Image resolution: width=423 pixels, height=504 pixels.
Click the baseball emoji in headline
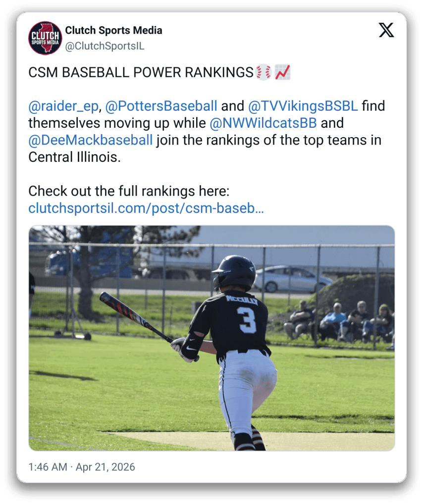(x=264, y=72)
